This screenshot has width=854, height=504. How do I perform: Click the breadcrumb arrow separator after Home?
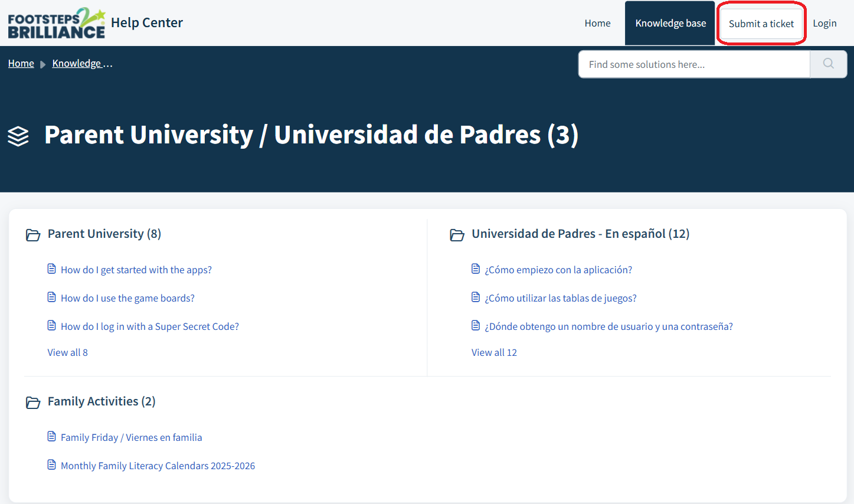(42, 64)
